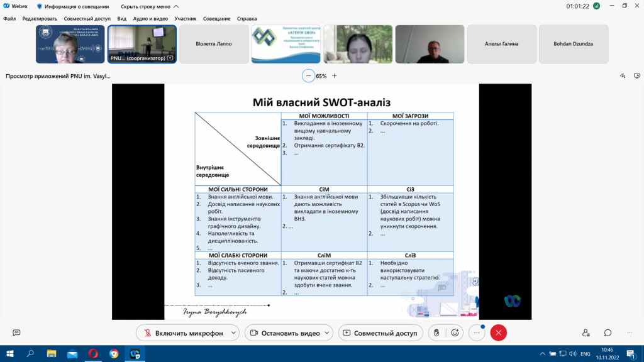Open the participants panel icon
Image resolution: width=644 pixels, height=362 pixels.
coord(586,333)
